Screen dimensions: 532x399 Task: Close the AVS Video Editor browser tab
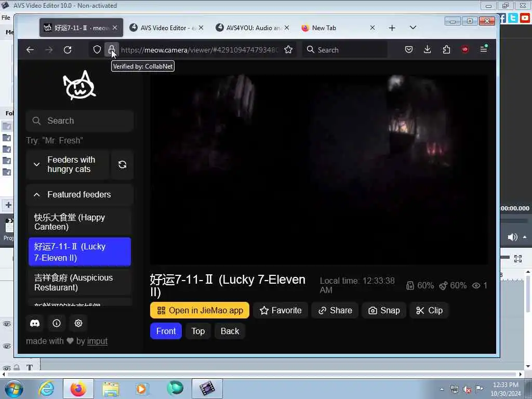pos(201,28)
